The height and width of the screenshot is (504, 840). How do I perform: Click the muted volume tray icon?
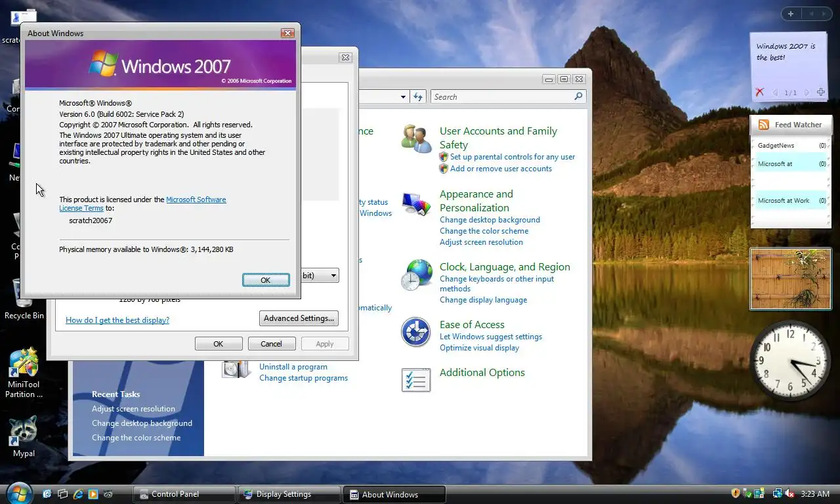[x=789, y=493]
